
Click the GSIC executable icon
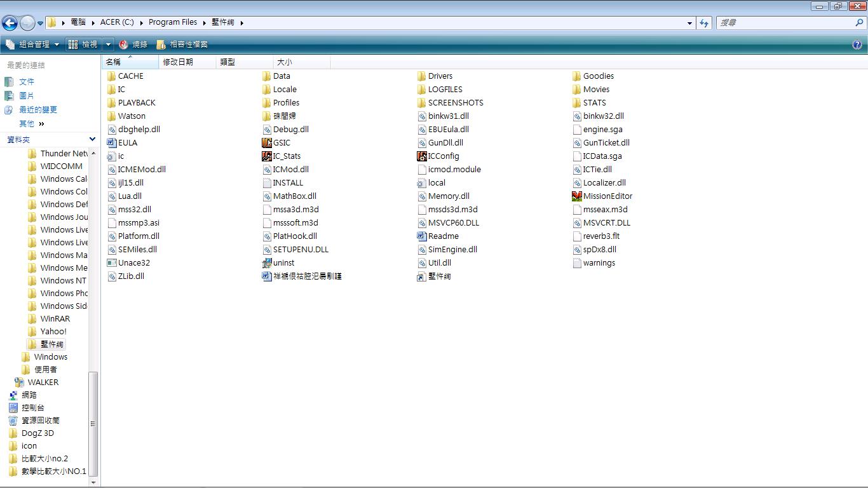pyautogui.click(x=267, y=143)
